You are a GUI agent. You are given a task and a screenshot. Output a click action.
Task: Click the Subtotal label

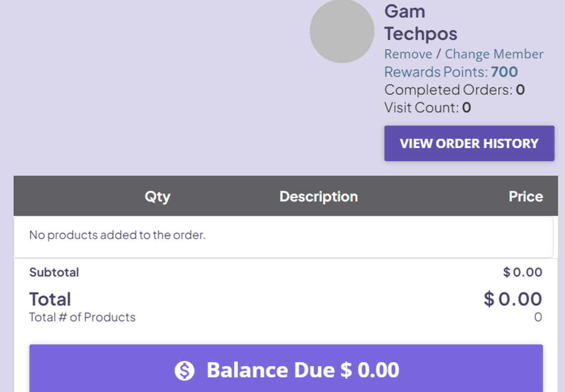pos(54,273)
